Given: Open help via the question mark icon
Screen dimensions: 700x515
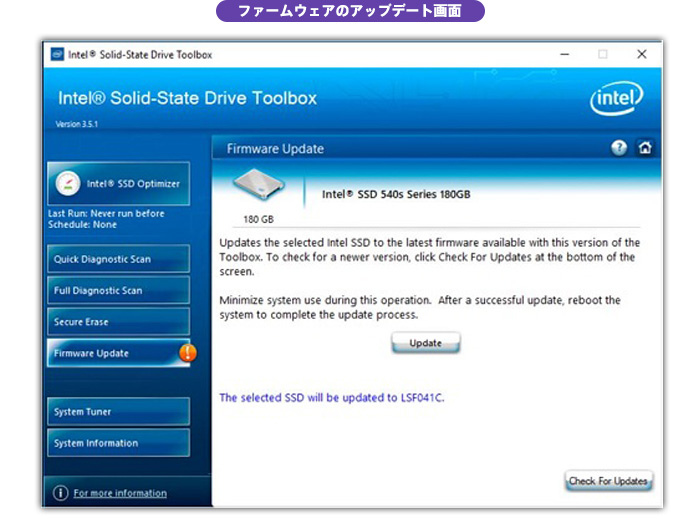Looking at the screenshot, I should click(619, 148).
